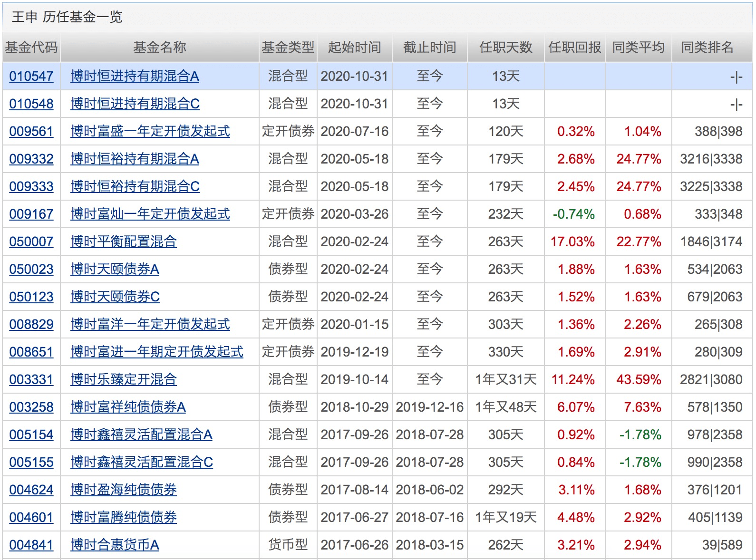Open fund 博时富进一年期定开债发起式

coord(157,352)
